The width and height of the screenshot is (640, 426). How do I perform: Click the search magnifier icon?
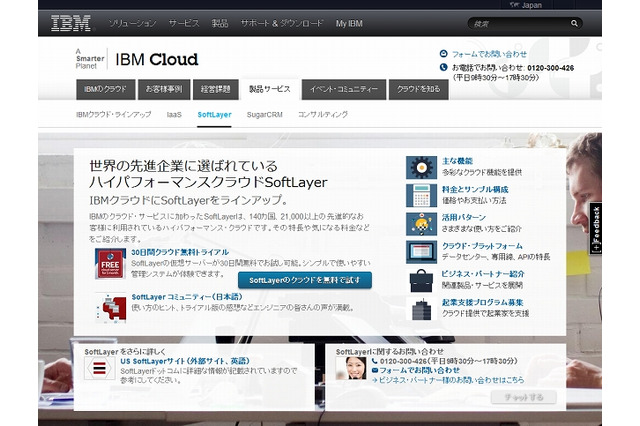574,23
